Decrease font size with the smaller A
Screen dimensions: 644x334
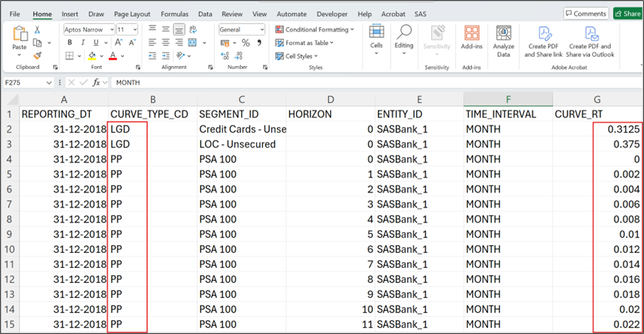(x=132, y=42)
